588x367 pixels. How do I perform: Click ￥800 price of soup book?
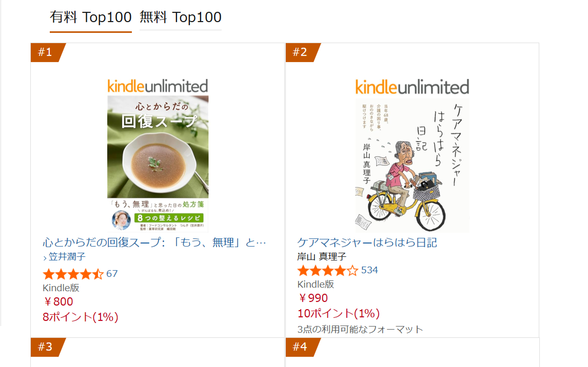click(x=58, y=302)
